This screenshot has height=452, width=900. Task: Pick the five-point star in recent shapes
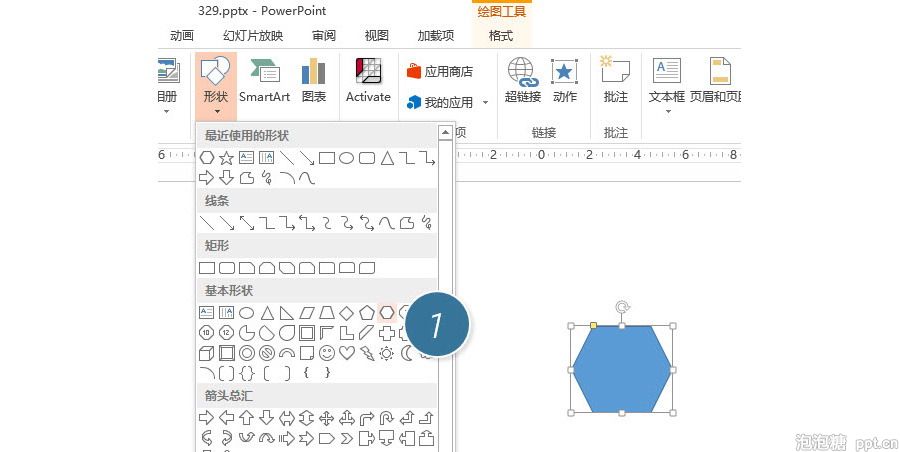point(227,157)
